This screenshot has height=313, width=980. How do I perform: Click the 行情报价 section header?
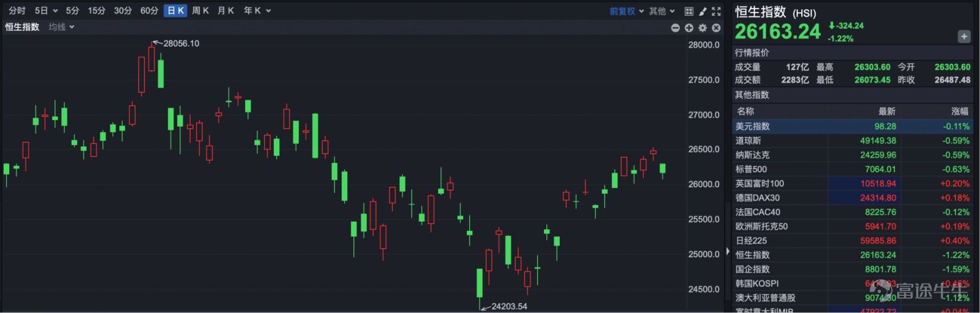[752, 53]
